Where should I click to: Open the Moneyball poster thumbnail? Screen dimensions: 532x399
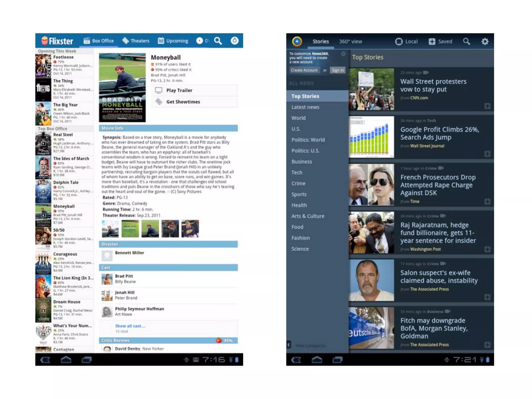click(x=122, y=88)
